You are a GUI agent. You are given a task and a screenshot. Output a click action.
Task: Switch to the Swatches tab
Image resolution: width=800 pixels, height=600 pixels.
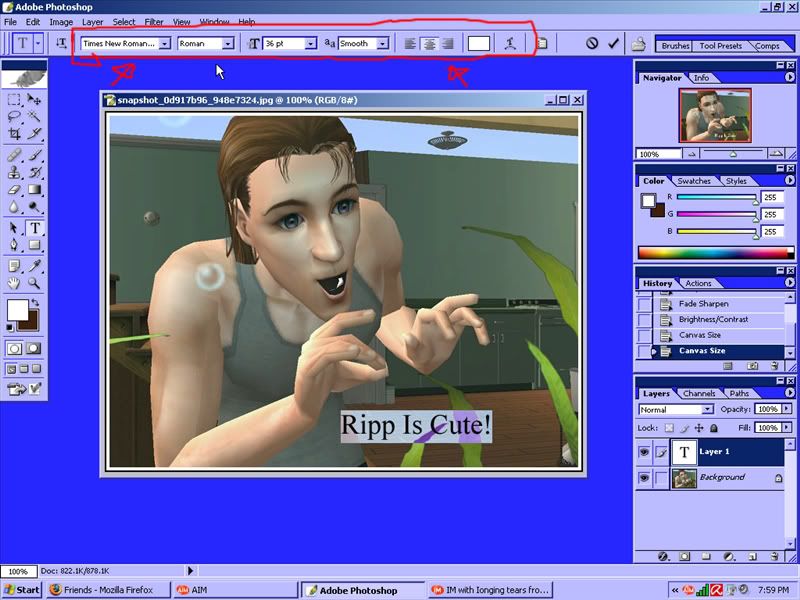point(693,181)
